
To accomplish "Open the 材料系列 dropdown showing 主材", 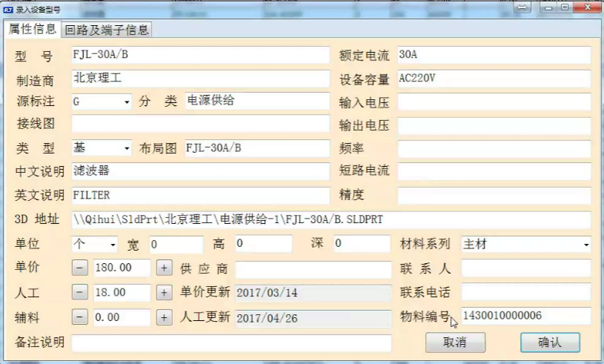I will click(x=526, y=245).
